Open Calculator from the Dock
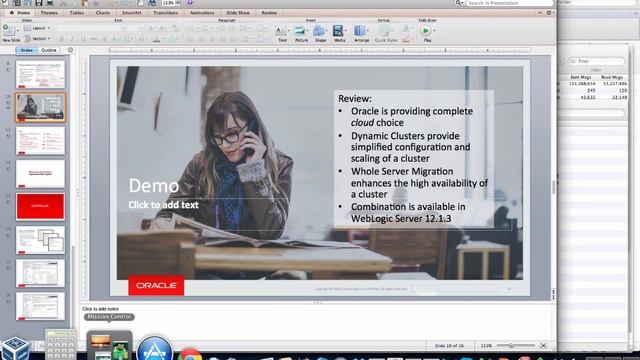This screenshot has width=640, height=360. 60,345
